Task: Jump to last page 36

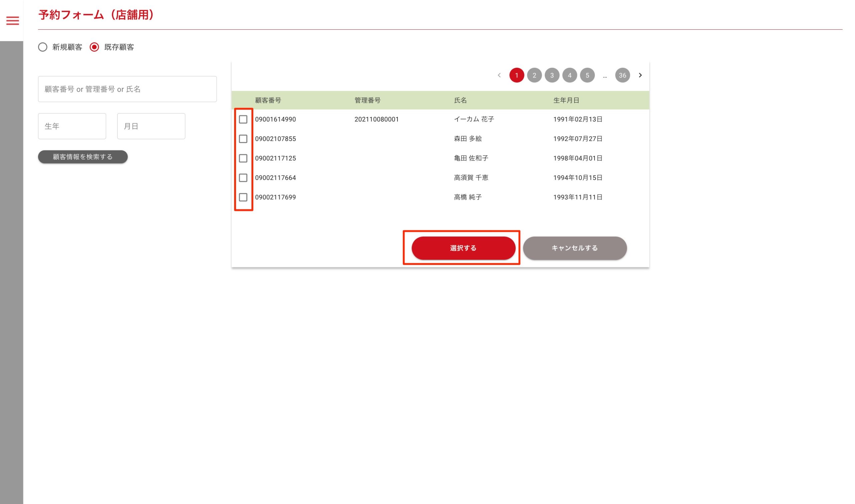Action: 622,75
